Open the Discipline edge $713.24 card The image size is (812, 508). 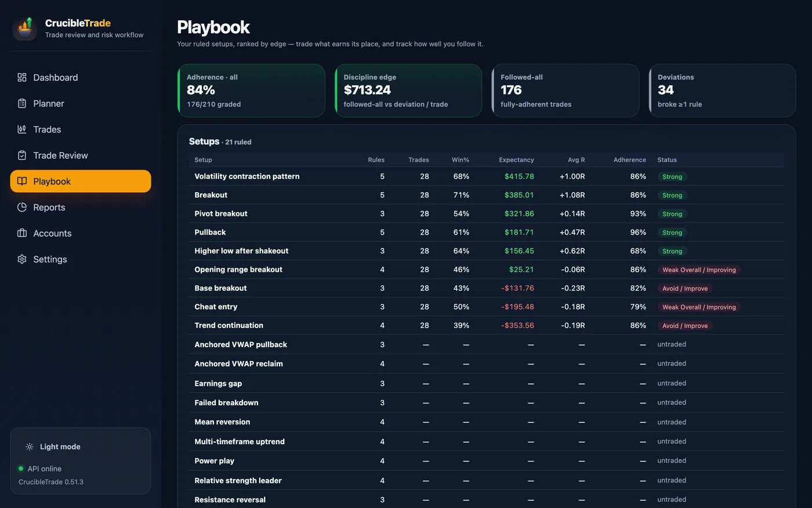[408, 91]
